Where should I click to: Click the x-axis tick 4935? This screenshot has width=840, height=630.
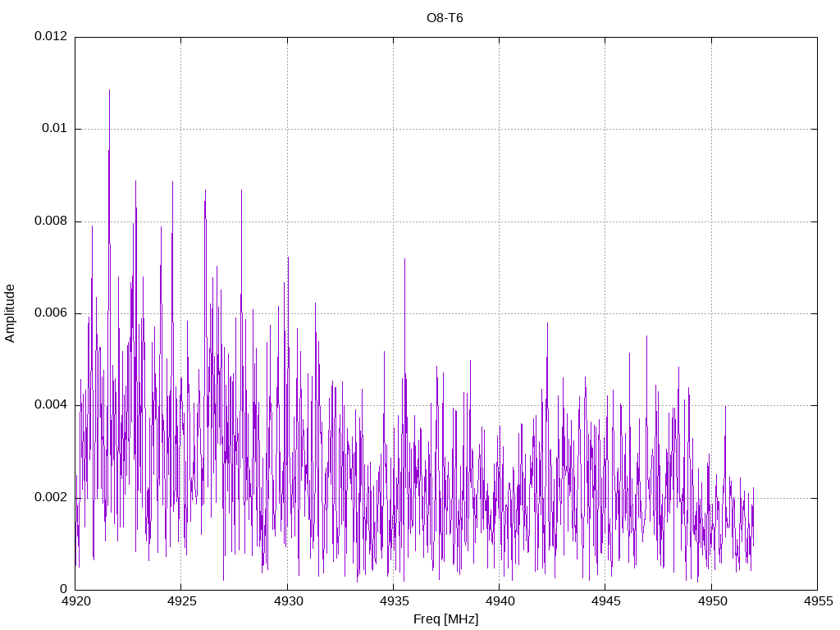coord(394,601)
